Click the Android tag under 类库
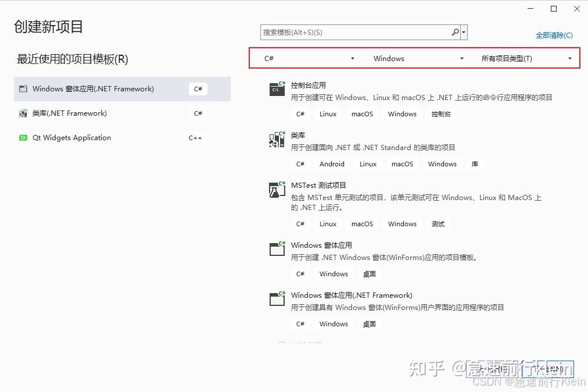 [x=332, y=164]
